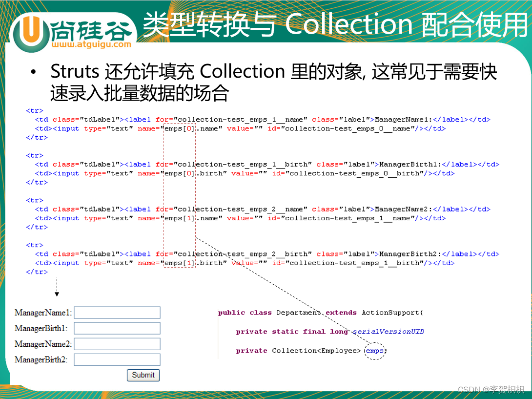Click the slide title containing 'Collection'
This screenshot has height=399, width=532.
click(335, 24)
